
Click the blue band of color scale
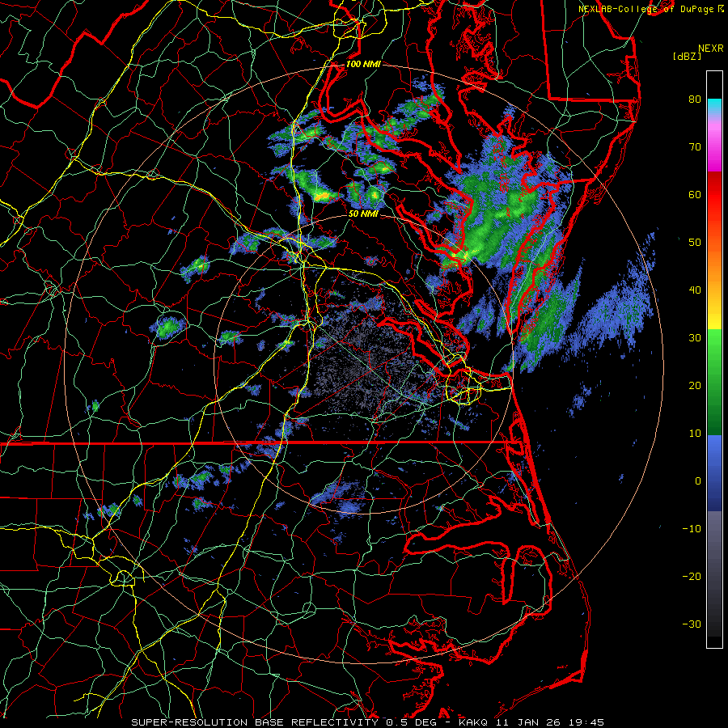[714, 472]
